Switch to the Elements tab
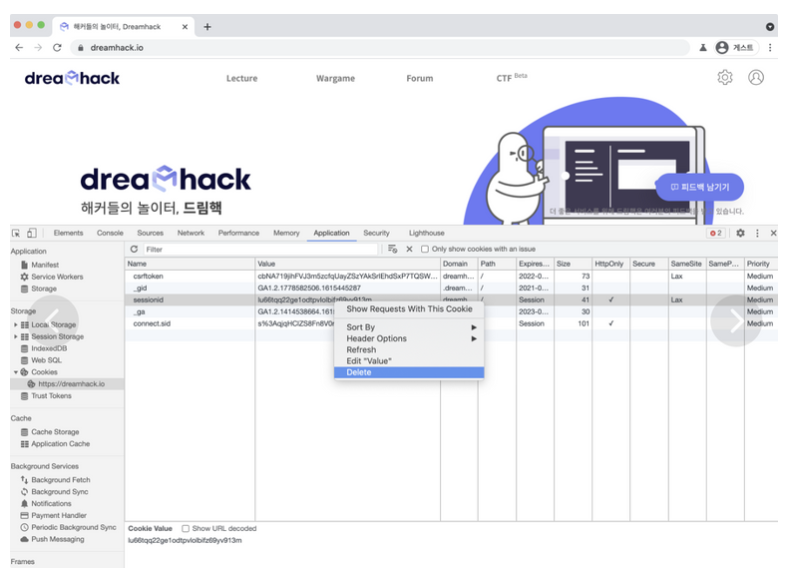This screenshot has height=586, width=800. 68,233
